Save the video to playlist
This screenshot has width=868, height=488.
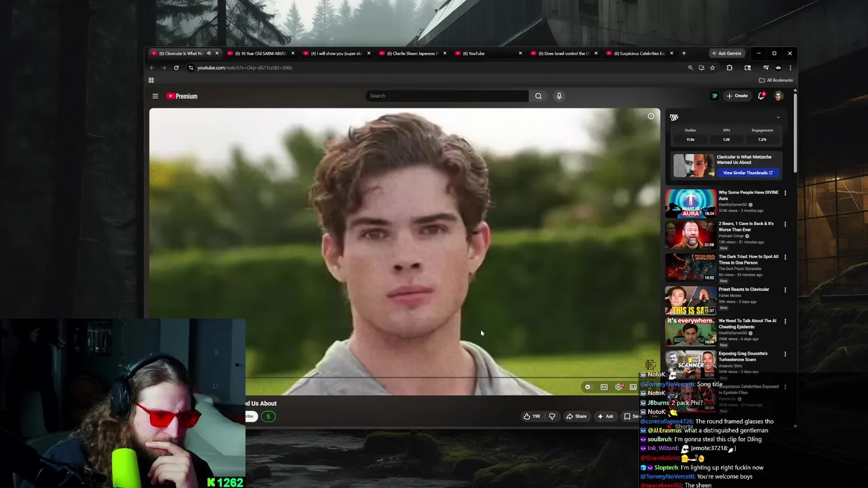point(631,416)
